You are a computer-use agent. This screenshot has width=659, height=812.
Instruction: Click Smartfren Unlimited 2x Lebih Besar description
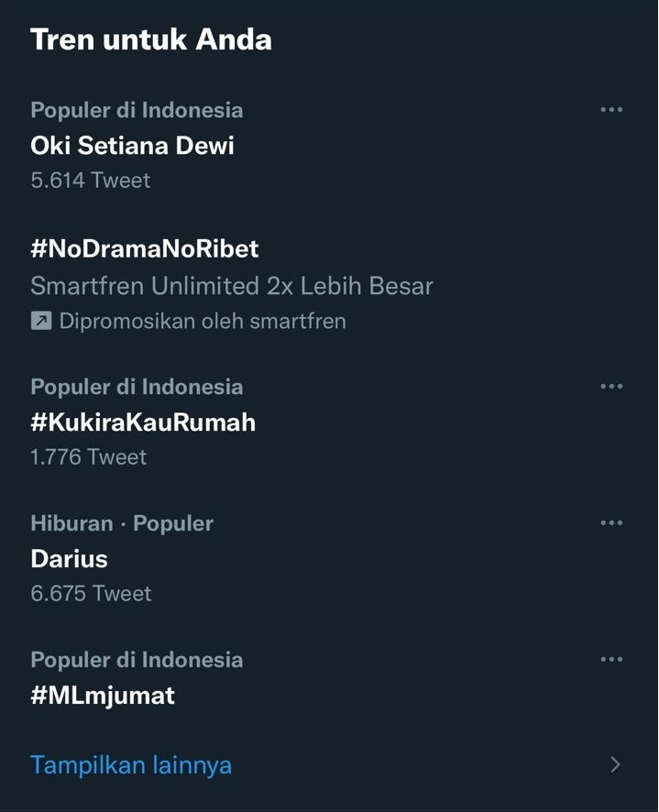pos(232,286)
